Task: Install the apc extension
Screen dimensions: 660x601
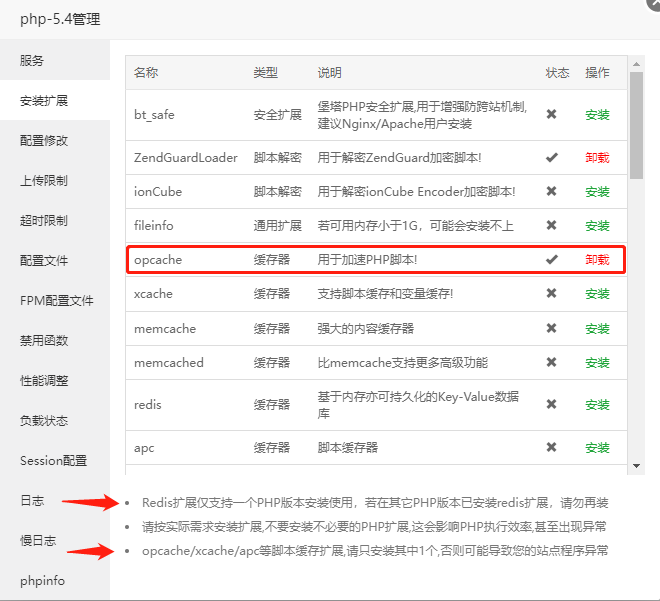Action: click(597, 447)
